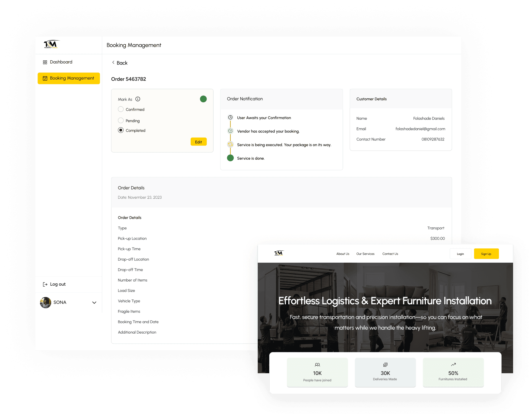Click the Back chevron arrow
The image size is (532, 417).
pyautogui.click(x=113, y=62)
